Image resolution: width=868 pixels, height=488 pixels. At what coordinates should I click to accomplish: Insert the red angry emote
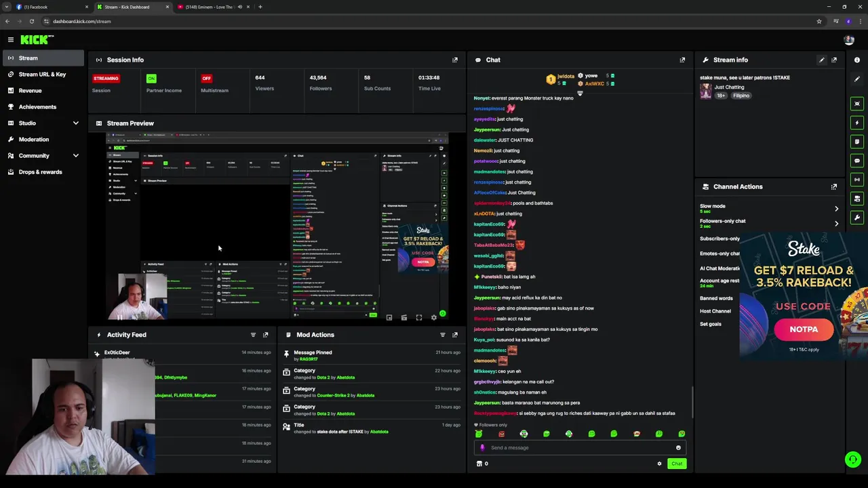[501, 434]
